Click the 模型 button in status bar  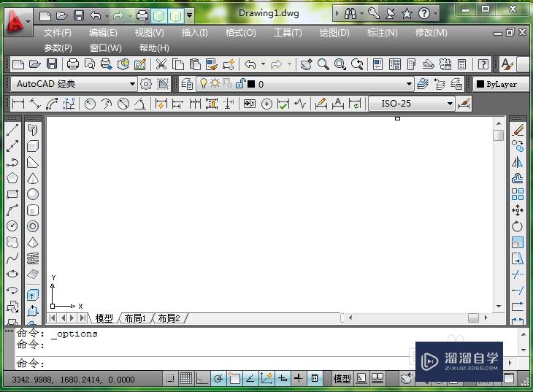pyautogui.click(x=342, y=378)
